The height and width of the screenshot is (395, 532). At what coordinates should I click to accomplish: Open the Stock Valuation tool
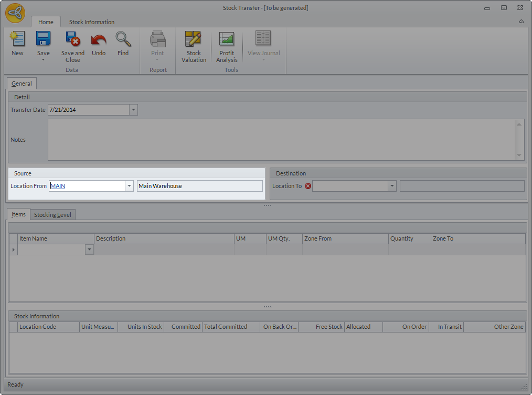click(x=194, y=40)
